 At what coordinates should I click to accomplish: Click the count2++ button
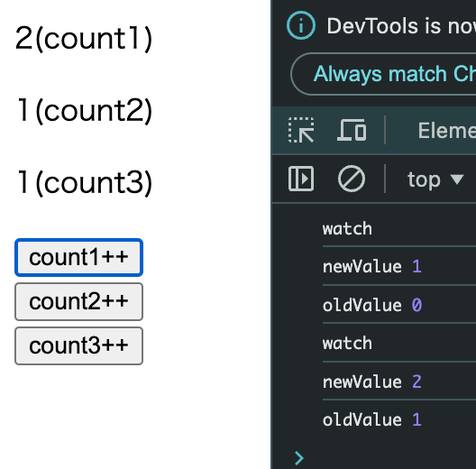(79, 301)
